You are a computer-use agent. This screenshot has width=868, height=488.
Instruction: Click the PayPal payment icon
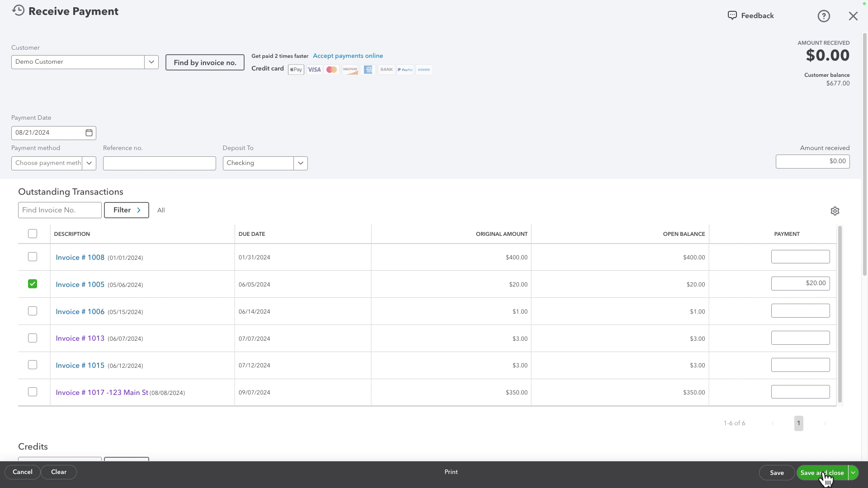click(405, 70)
